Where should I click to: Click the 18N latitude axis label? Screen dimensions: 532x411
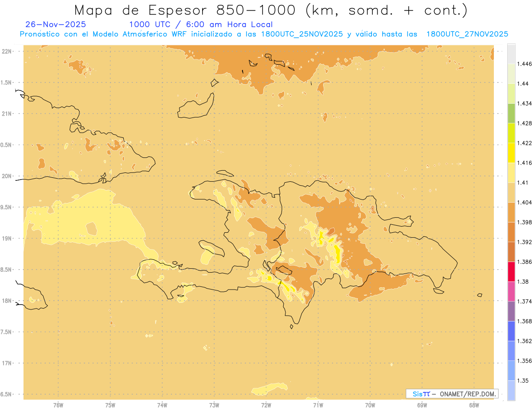(8, 301)
